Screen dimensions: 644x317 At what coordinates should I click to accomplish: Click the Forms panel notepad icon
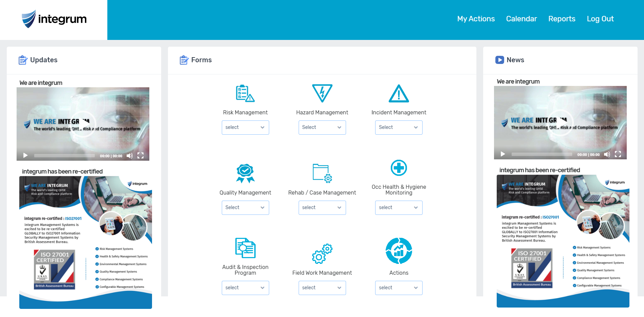[184, 60]
